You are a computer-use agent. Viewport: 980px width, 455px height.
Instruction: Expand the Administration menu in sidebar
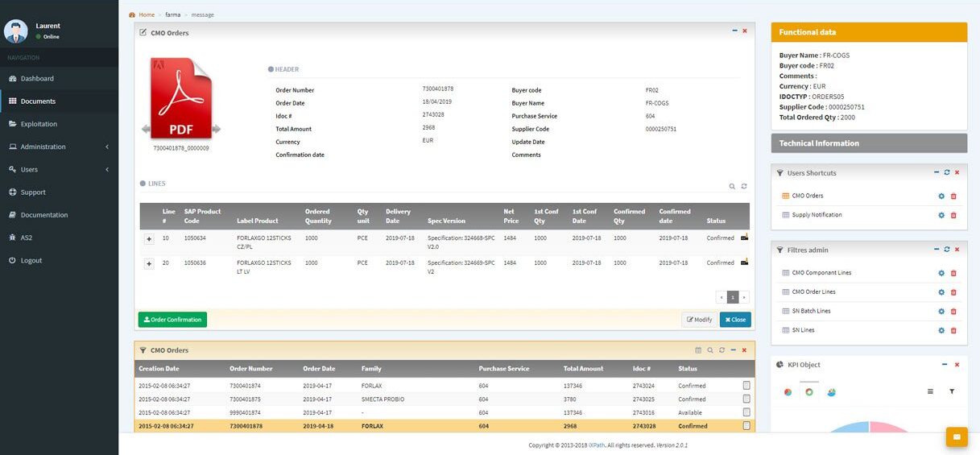59,147
